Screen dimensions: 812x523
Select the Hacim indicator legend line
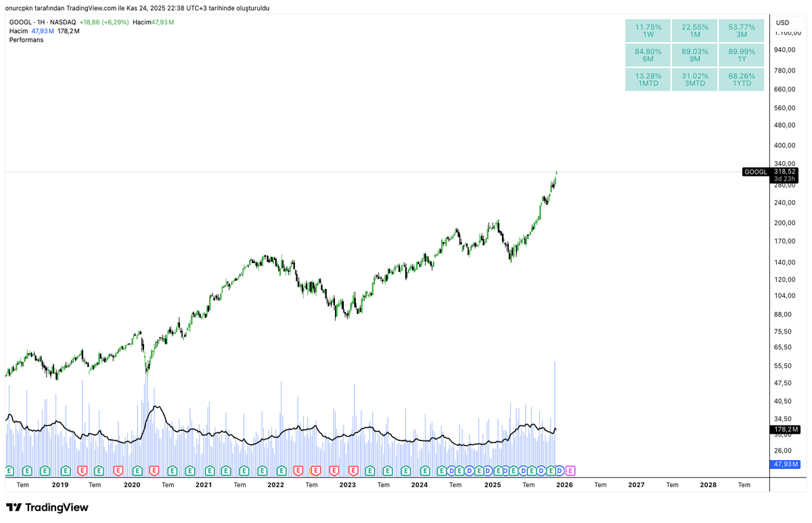[45, 31]
